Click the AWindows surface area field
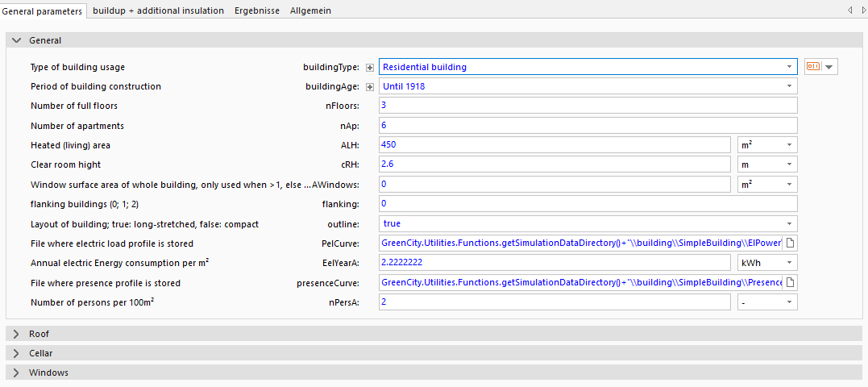Image resolution: width=868 pixels, height=387 pixels. [554, 185]
